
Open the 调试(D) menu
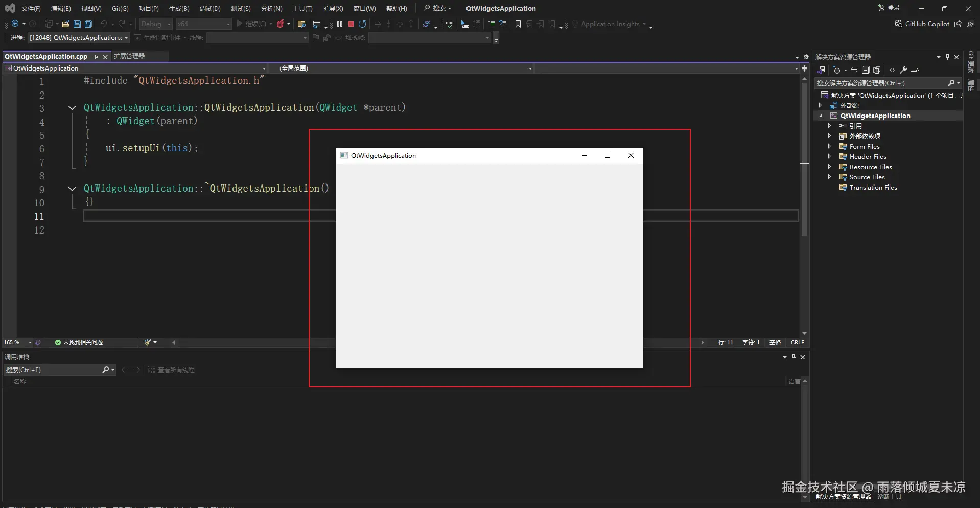click(x=210, y=9)
